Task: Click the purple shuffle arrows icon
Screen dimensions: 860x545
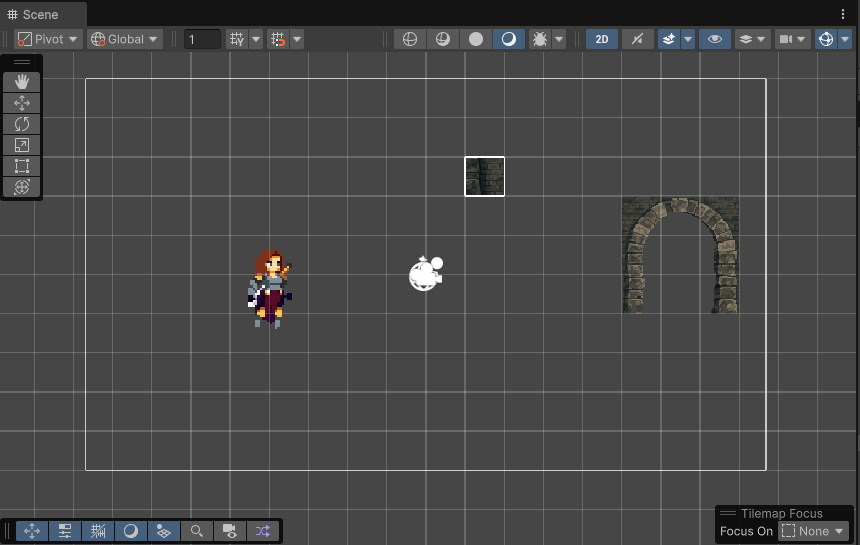Action: coord(262,531)
